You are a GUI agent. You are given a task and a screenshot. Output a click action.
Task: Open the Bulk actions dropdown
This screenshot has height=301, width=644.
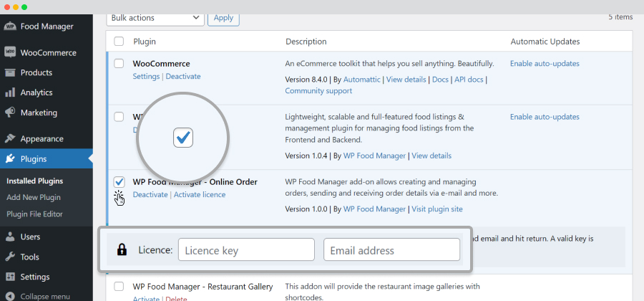click(155, 18)
